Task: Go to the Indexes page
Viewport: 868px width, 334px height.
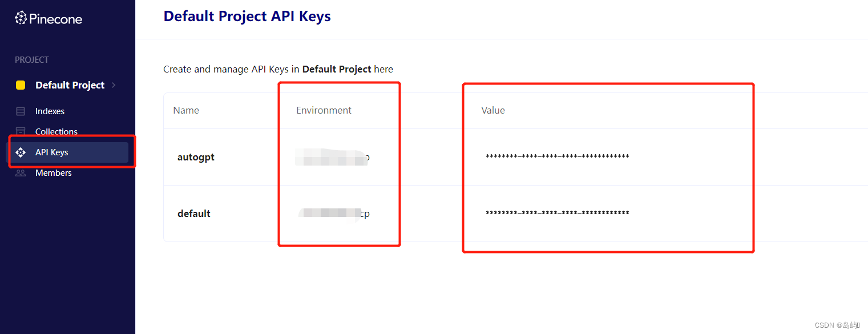Action: point(50,111)
